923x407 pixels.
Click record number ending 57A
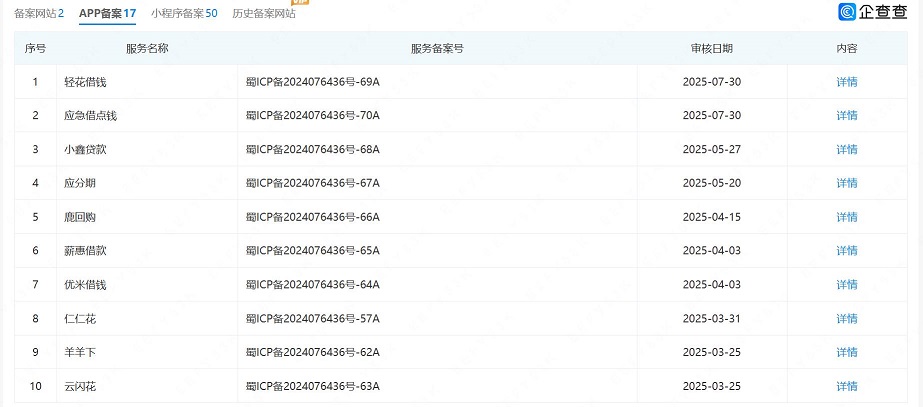click(313, 319)
